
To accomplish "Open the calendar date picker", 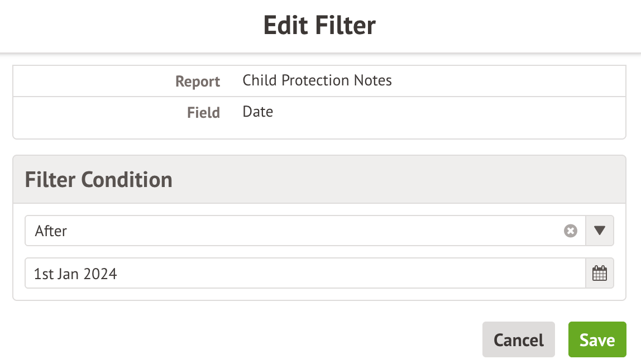I will coord(599,274).
